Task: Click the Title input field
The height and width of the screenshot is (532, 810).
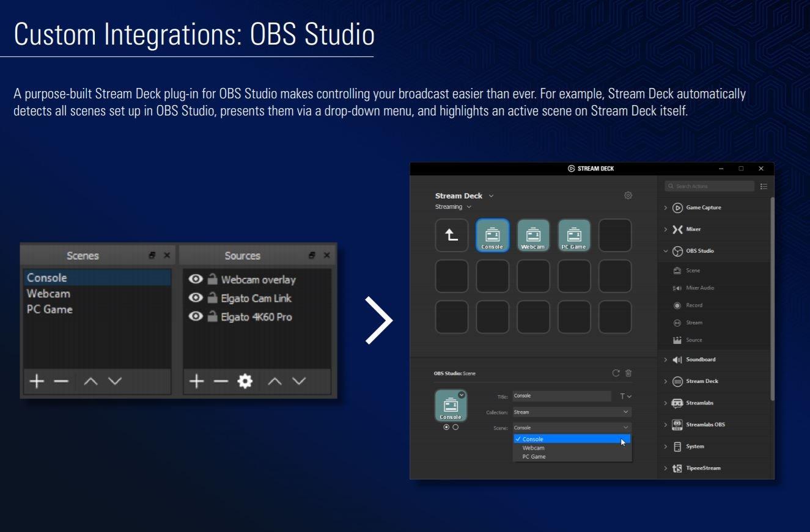Action: click(x=561, y=396)
